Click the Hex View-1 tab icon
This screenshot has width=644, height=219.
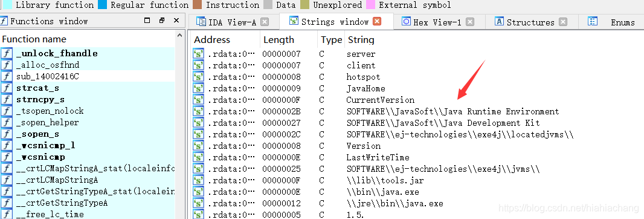pyautogui.click(x=406, y=22)
